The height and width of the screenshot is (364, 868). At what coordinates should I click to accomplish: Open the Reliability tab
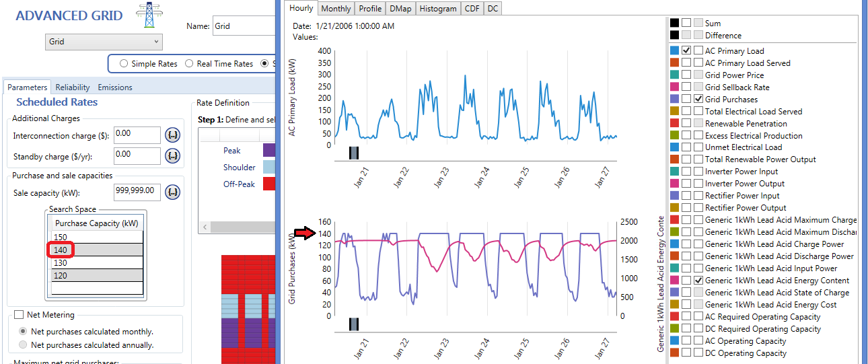tap(73, 87)
